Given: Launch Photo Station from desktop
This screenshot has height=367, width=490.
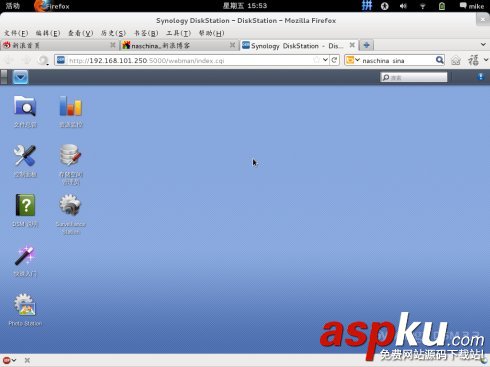Looking at the screenshot, I should 25,304.
